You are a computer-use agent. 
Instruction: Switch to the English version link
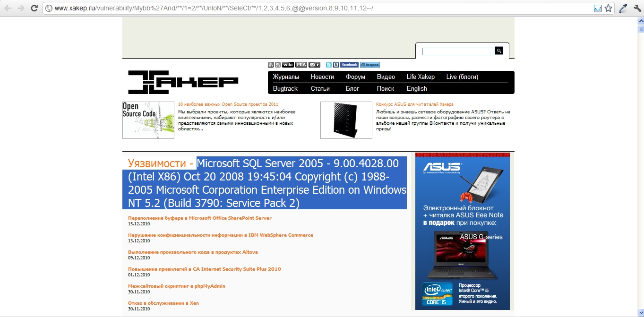click(417, 89)
